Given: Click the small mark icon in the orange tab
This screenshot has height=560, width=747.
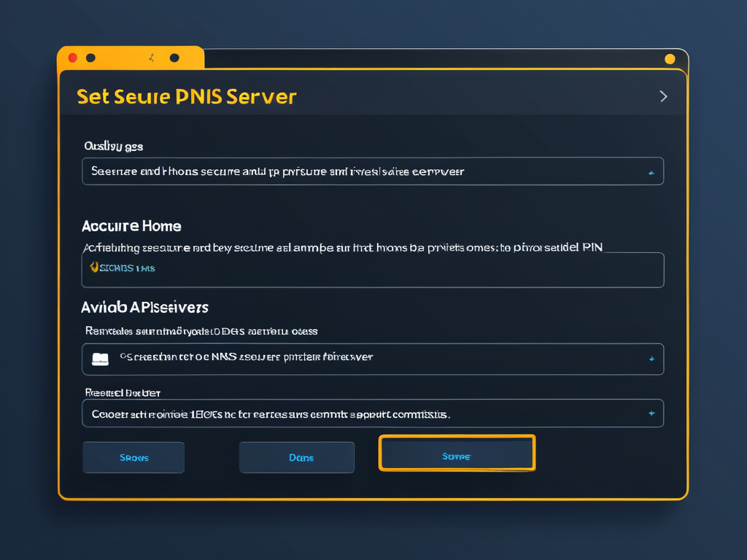Looking at the screenshot, I should [x=152, y=57].
